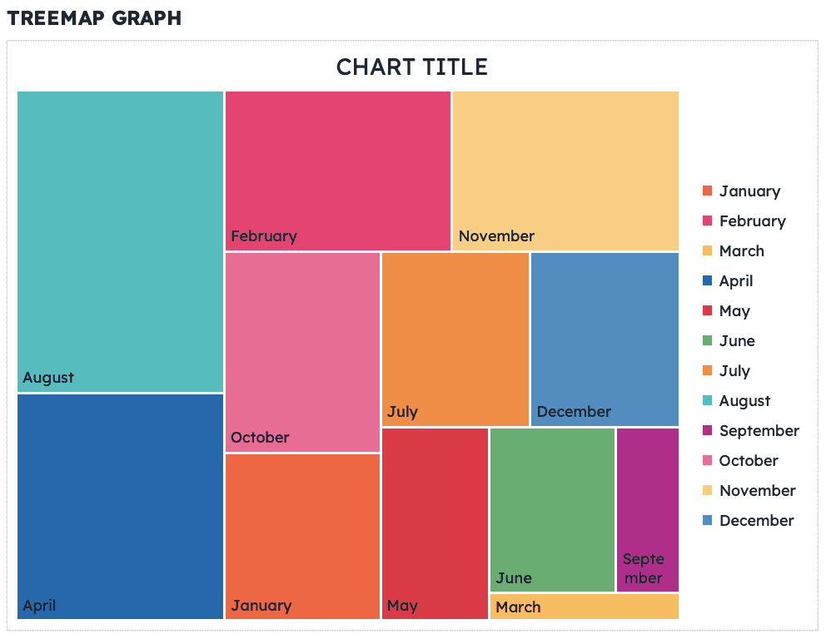
Task: Select the April legend color square
Action: 708,281
